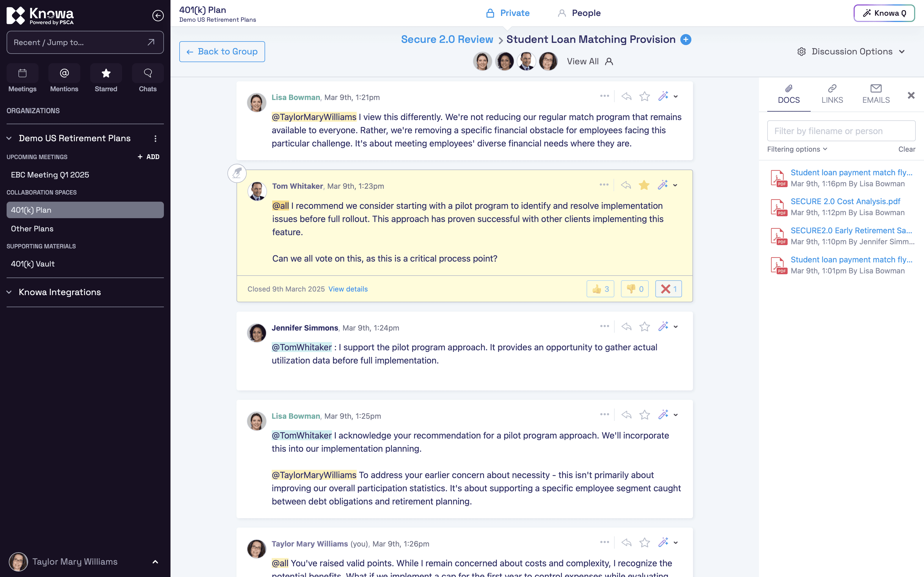Switch to the LINKS tab
The width and height of the screenshot is (924, 577).
[832, 94]
